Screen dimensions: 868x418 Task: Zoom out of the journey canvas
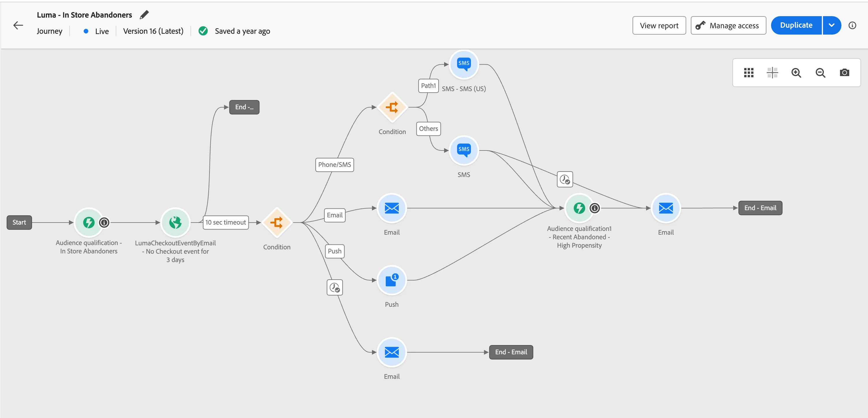pos(820,73)
